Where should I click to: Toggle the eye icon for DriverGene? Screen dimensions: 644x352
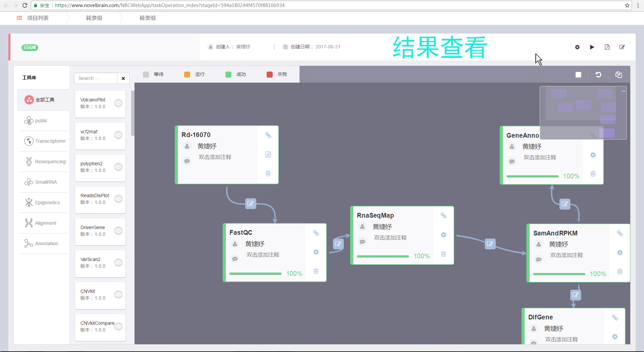[x=118, y=231]
